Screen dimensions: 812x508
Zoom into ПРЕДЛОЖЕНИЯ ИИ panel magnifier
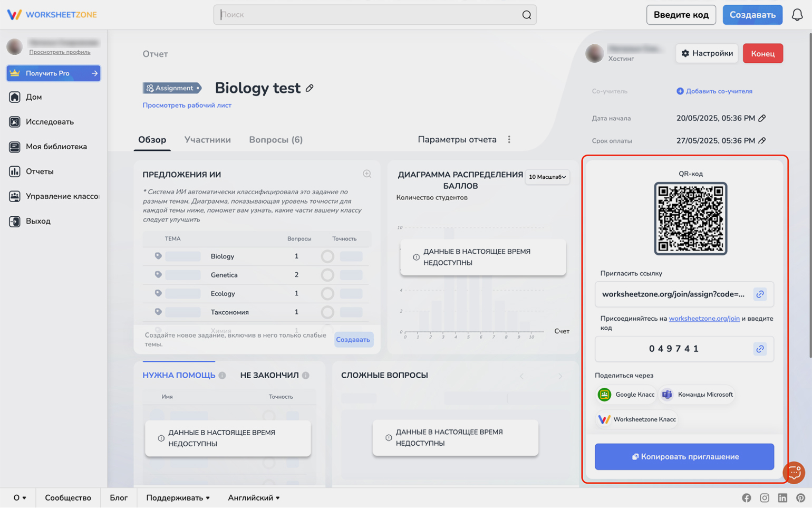pos(367,174)
